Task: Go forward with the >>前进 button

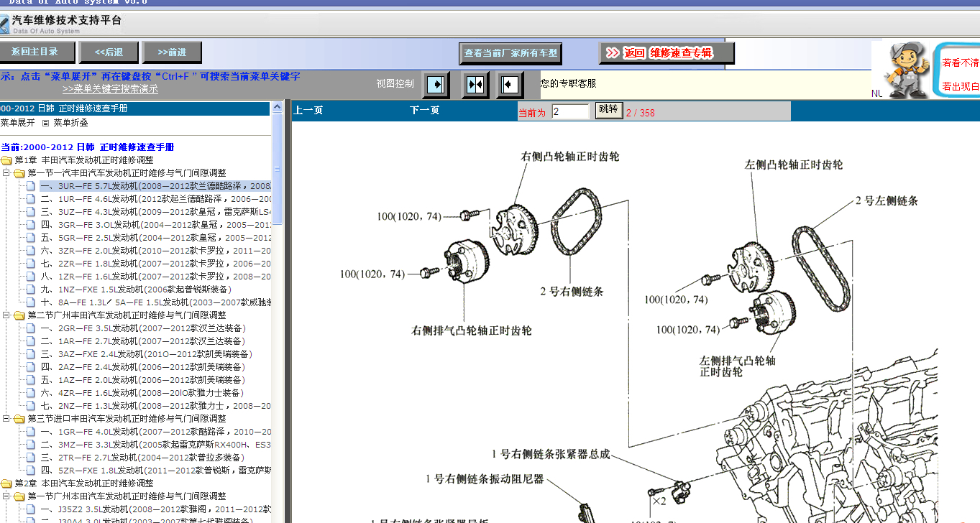Action: [172, 52]
